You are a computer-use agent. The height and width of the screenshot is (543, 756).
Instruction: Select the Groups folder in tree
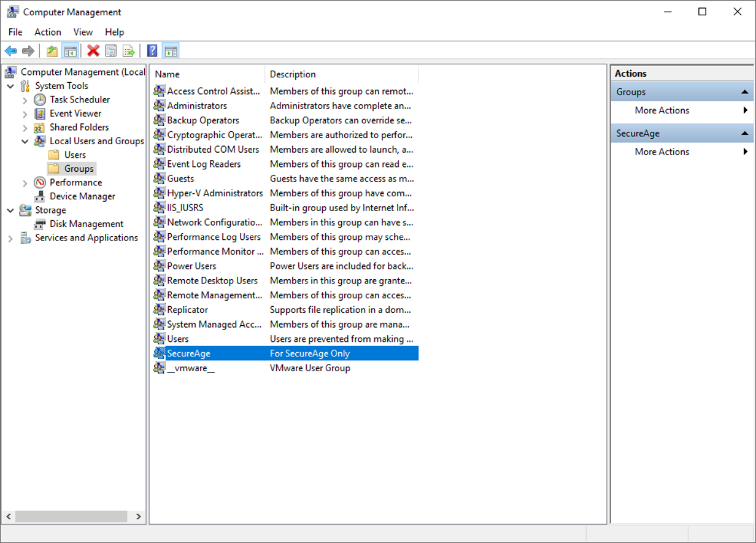point(79,169)
